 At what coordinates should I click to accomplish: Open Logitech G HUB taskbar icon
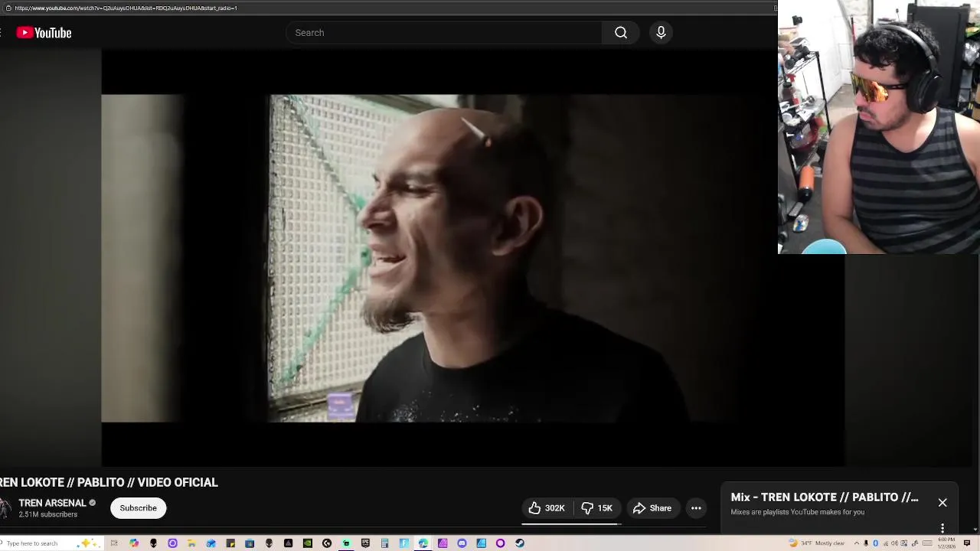click(327, 543)
